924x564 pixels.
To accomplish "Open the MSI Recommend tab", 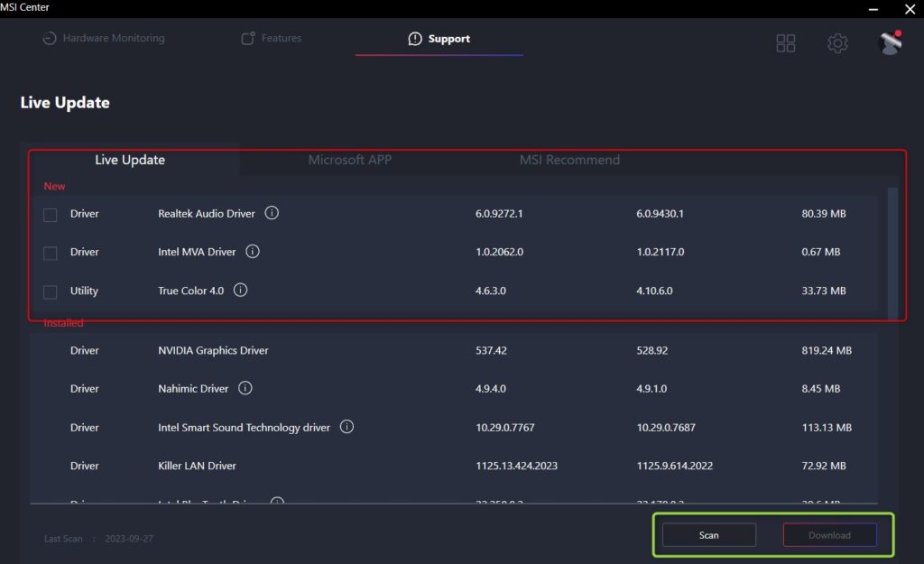I will click(569, 160).
